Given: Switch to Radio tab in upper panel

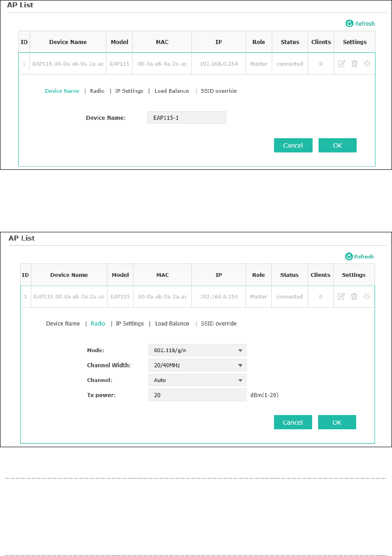Looking at the screenshot, I should [x=97, y=91].
